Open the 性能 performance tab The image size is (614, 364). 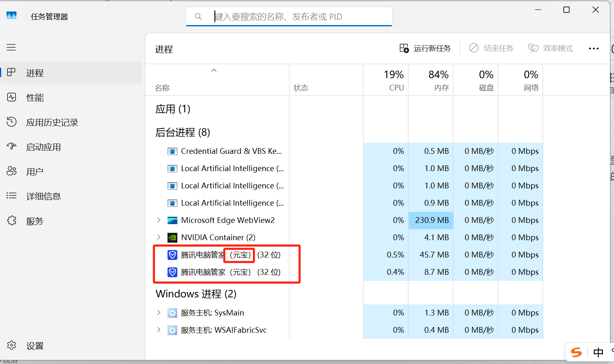tap(71, 97)
